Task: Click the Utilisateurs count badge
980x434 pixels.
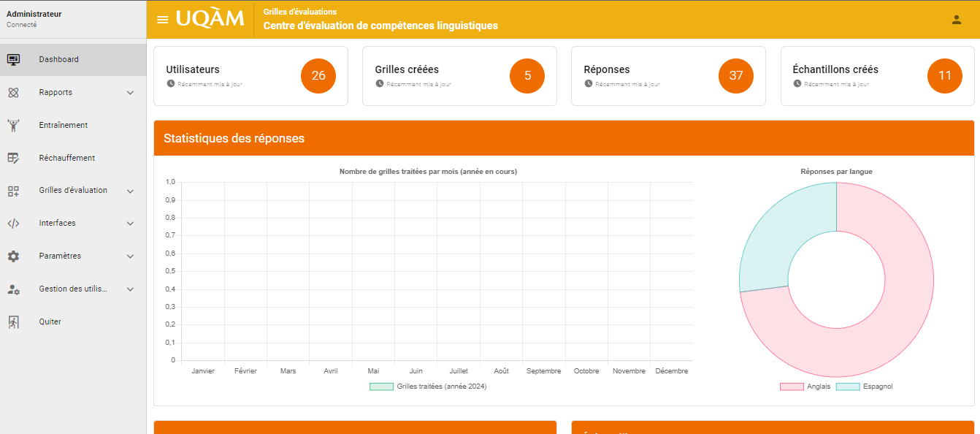Action: tap(318, 75)
